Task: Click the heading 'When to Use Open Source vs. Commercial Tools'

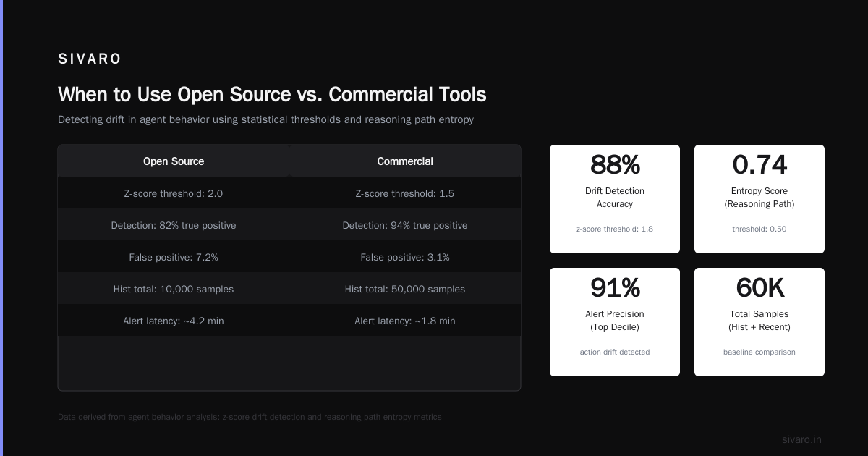Action: click(x=272, y=95)
